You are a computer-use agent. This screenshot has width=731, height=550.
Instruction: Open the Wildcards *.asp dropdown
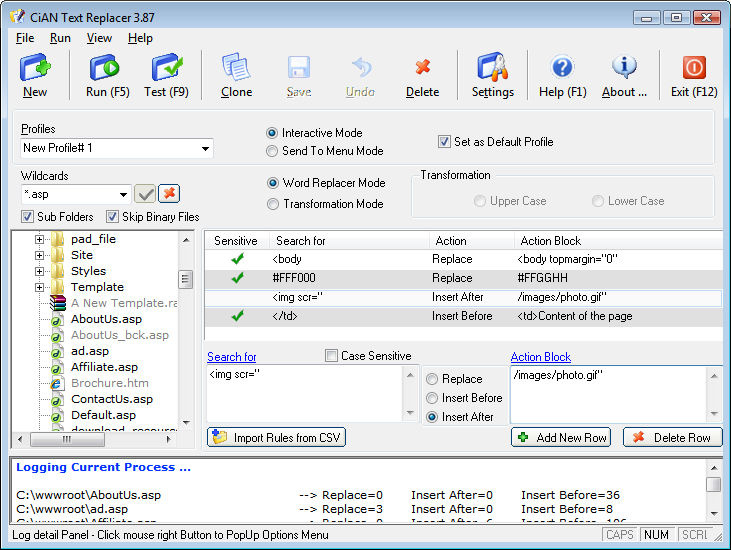pyautogui.click(x=124, y=194)
